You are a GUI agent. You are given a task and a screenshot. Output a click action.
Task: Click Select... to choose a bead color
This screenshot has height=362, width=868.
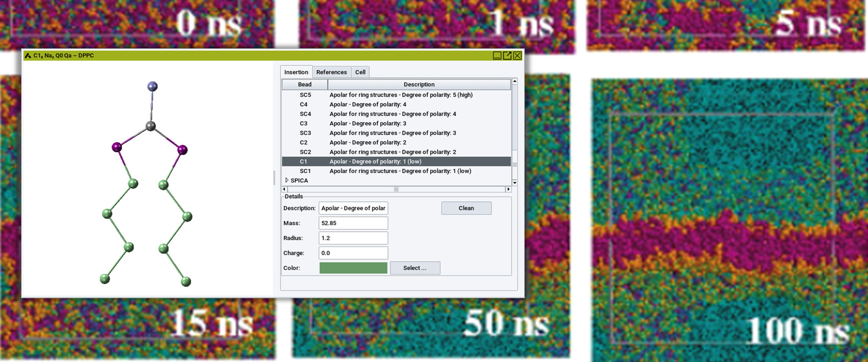pyautogui.click(x=415, y=268)
